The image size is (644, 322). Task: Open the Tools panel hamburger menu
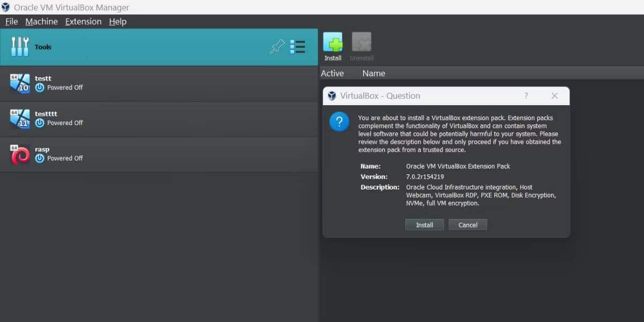(x=298, y=47)
